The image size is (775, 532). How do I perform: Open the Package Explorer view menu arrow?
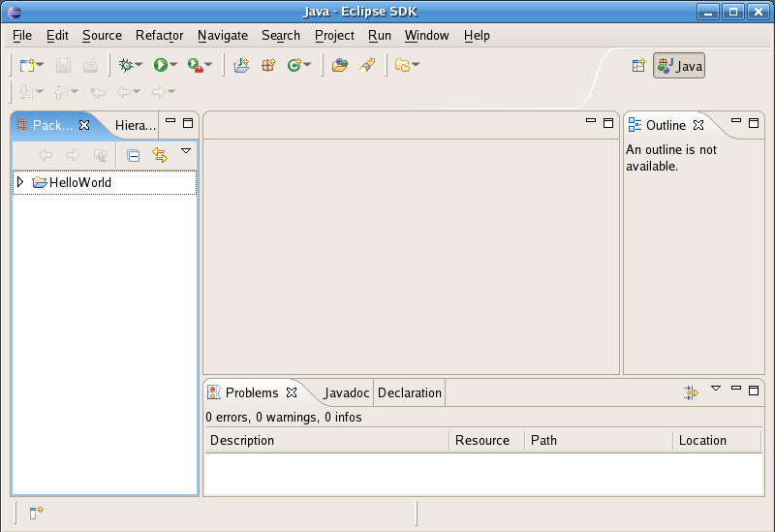[186, 151]
